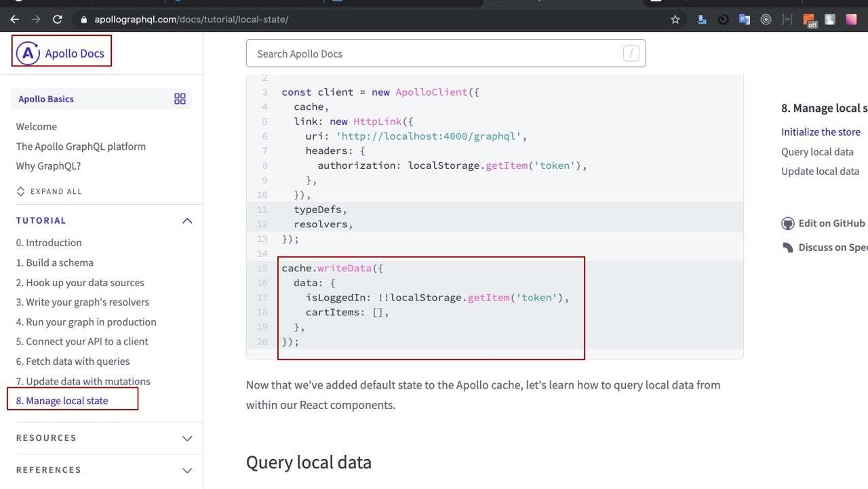868x489 pixels.
Task: Open 4. Run your graph in production
Action: [86, 322]
